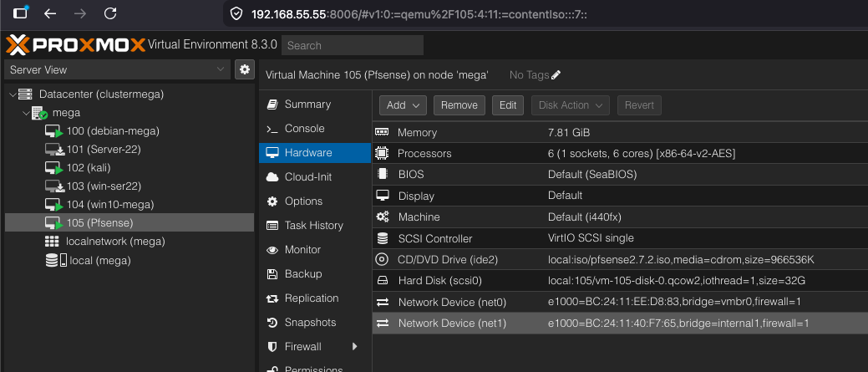This screenshot has width=868, height=372.
Task: Click the local storage database icon
Action: click(x=57, y=260)
